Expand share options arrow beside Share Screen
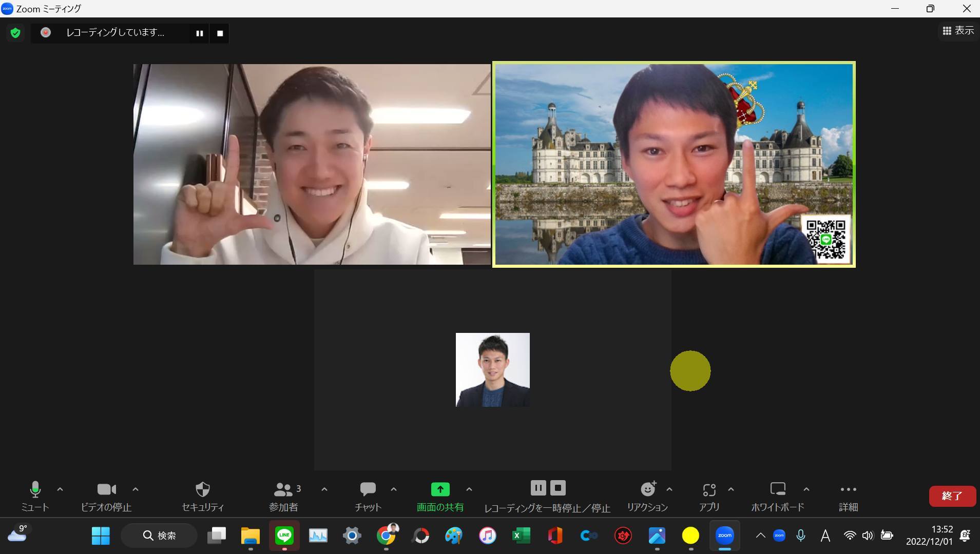 coord(469,489)
